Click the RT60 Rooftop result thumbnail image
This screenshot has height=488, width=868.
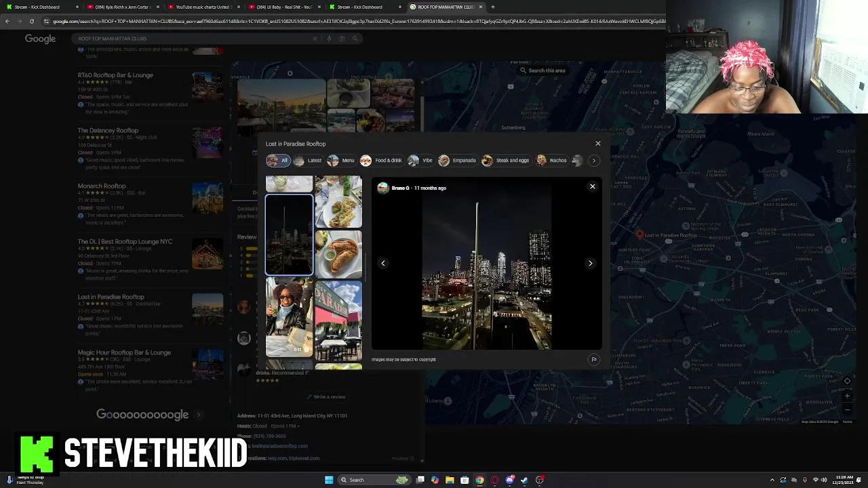click(x=208, y=87)
